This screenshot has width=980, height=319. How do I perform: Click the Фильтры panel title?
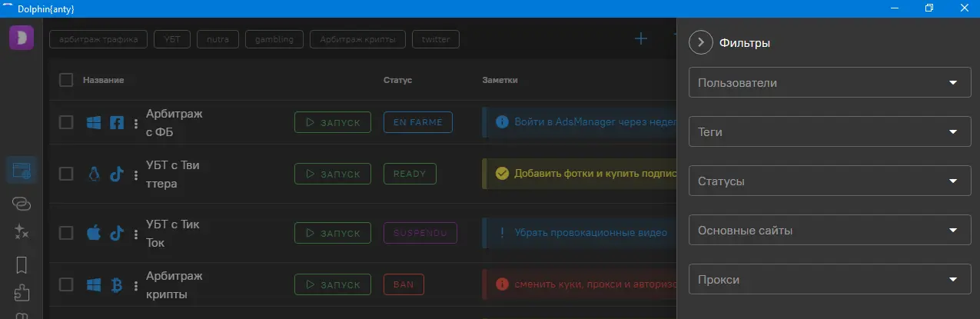point(745,43)
